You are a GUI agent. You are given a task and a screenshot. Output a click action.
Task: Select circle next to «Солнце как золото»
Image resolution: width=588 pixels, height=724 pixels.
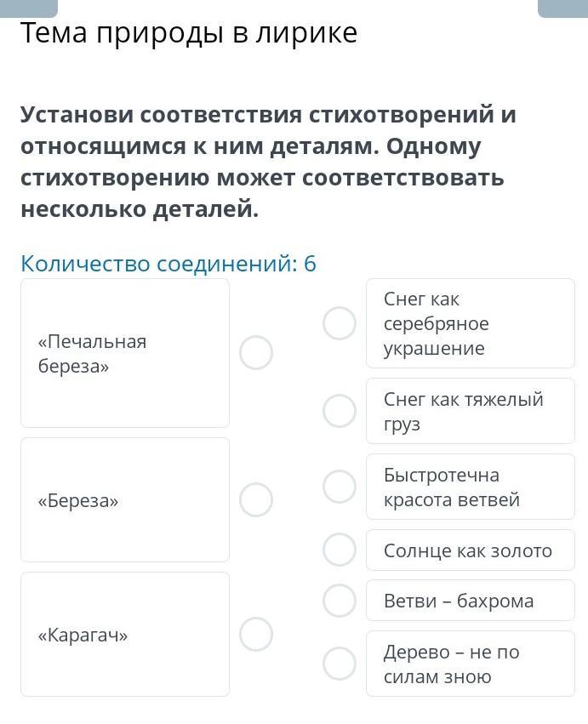(340, 550)
